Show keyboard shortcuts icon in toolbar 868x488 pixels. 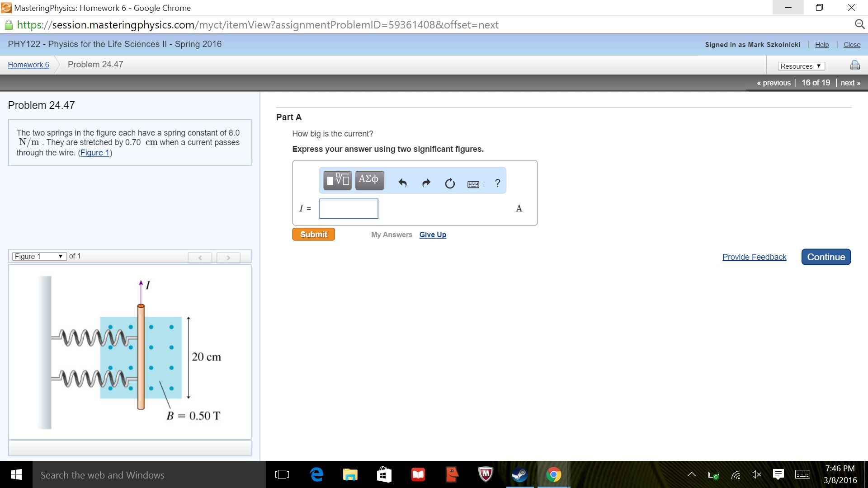click(474, 184)
